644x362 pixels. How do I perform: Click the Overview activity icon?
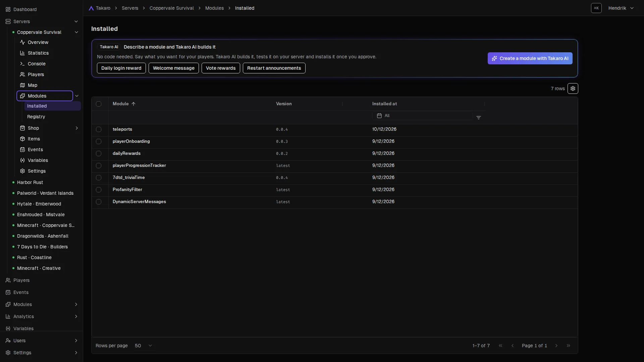pyautogui.click(x=22, y=42)
